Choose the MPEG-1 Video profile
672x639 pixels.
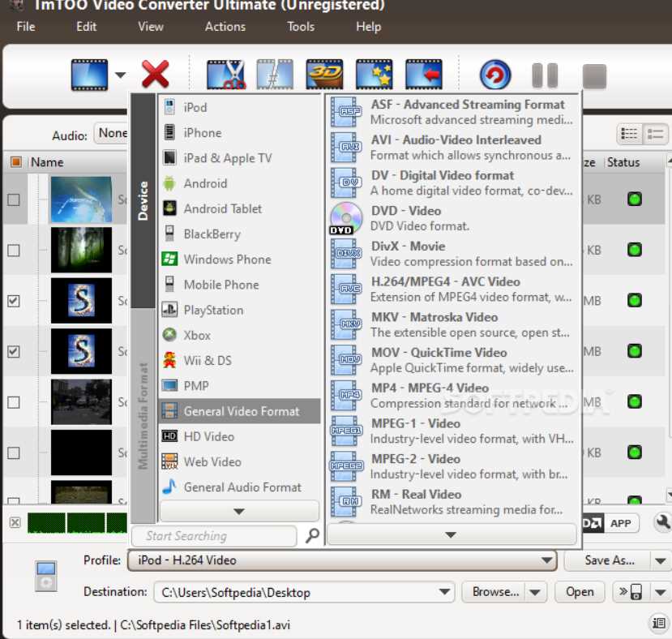point(452,431)
